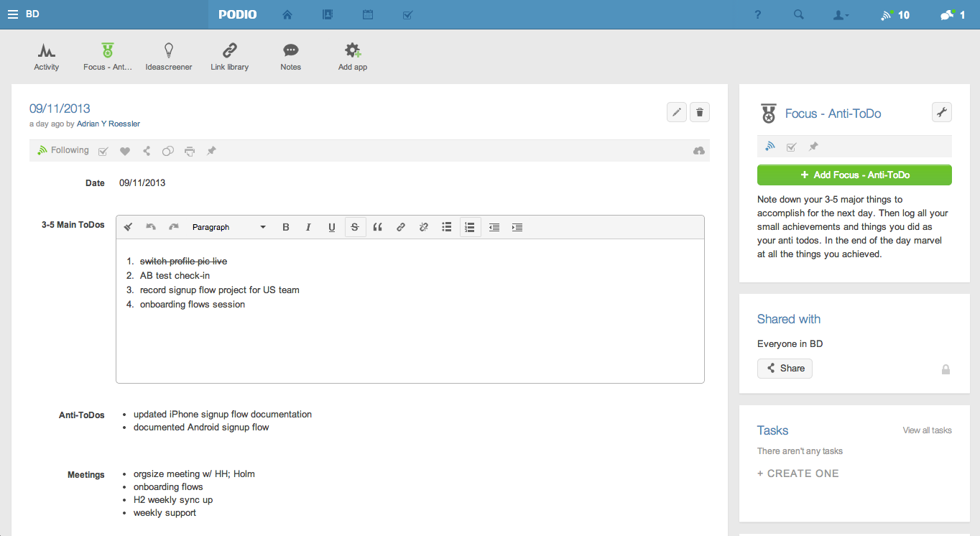The height and width of the screenshot is (536, 980).
Task: Toggle bold formatting in the editor
Action: [x=286, y=227]
